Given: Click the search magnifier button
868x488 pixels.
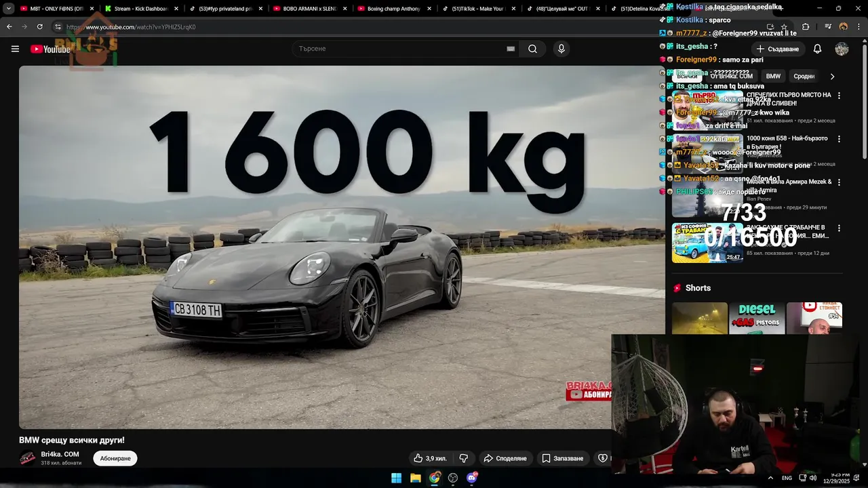Looking at the screenshot, I should [533, 49].
